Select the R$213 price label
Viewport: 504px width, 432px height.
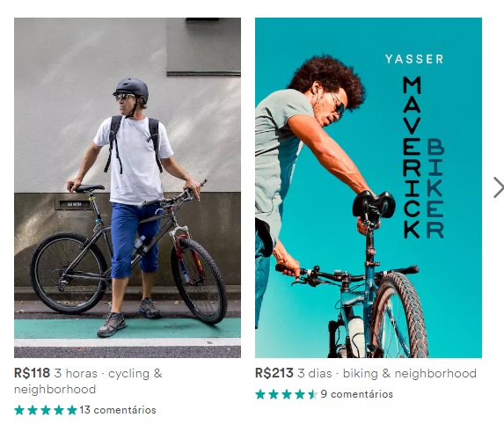[274, 373]
